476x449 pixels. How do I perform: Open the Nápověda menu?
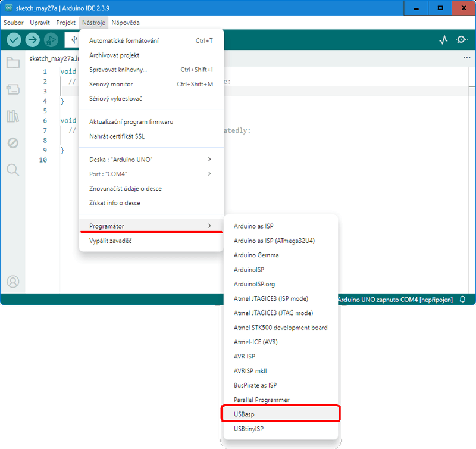tap(126, 23)
